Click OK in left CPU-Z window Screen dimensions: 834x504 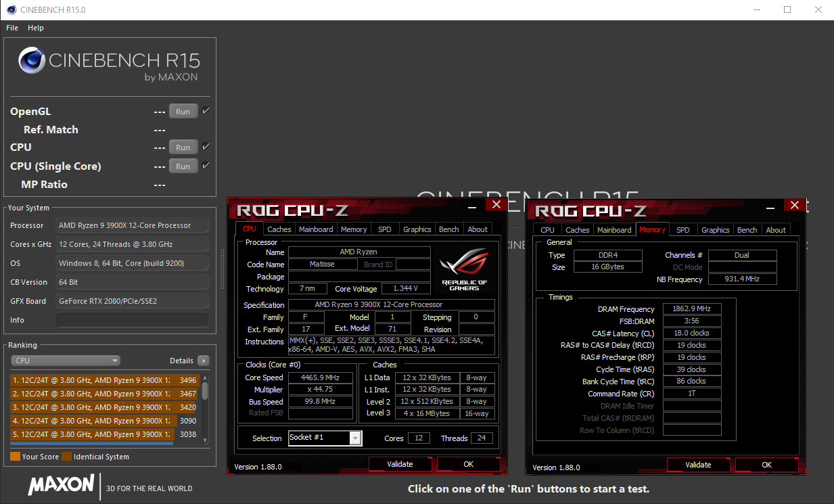(468, 464)
